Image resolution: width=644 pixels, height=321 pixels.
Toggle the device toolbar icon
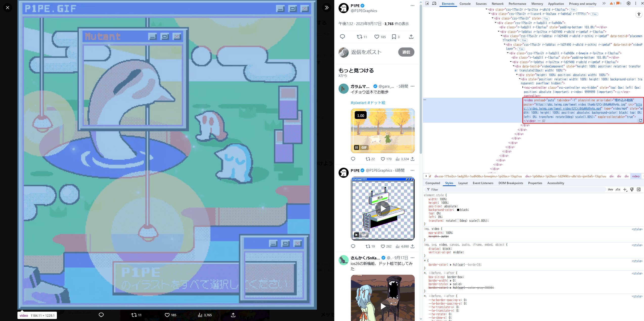[434, 4]
